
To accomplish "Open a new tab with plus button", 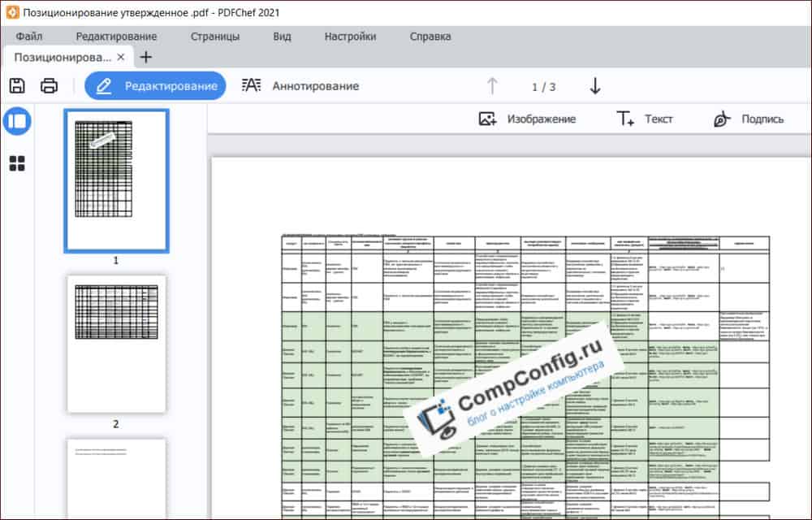I will point(146,57).
